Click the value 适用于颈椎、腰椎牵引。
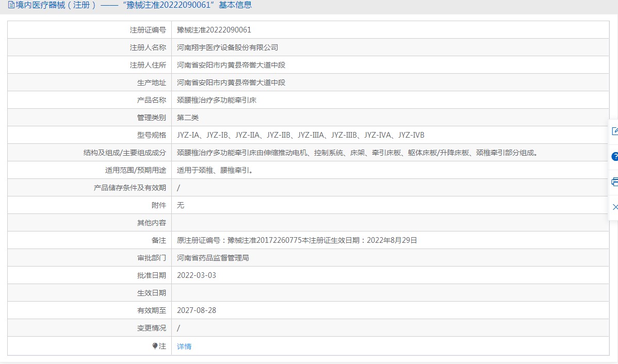Screen dimensions: 618x364 [215, 170]
